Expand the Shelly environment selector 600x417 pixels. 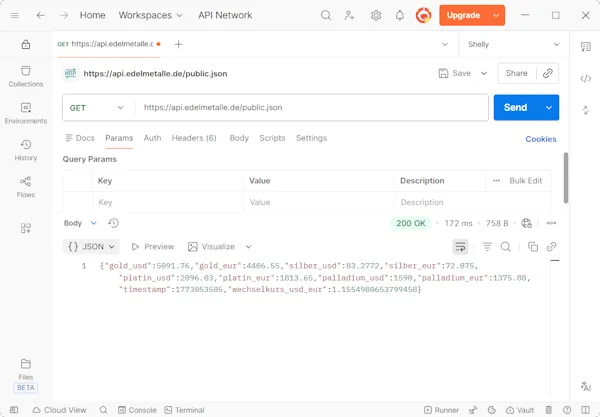point(512,44)
